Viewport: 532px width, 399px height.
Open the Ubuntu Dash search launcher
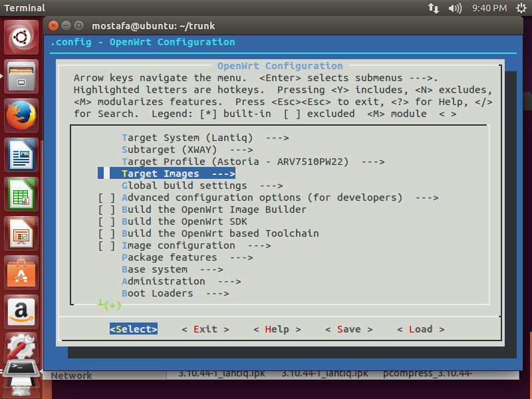[x=21, y=37]
